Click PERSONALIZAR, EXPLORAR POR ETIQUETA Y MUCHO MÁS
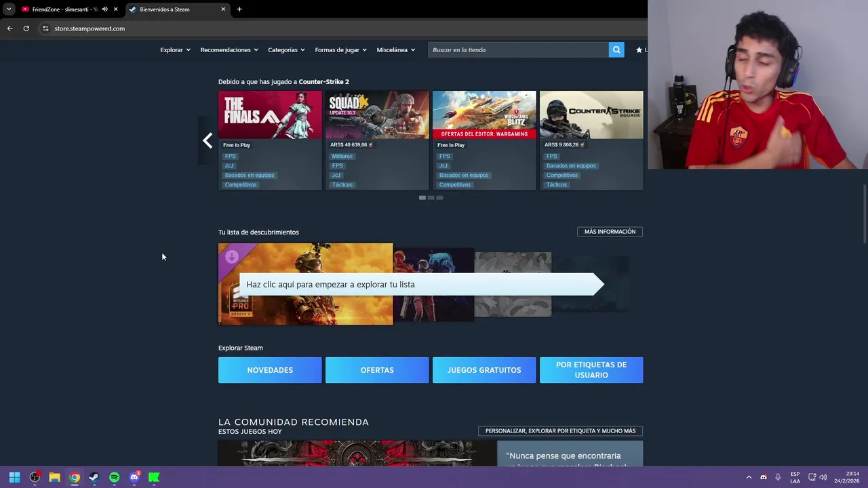 [x=560, y=431]
